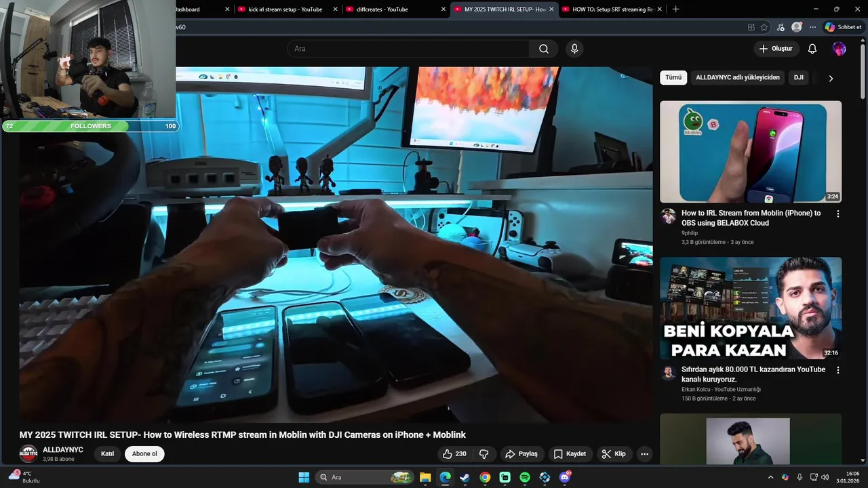
Task: Click the Oluştur create button
Action: click(x=776, y=49)
